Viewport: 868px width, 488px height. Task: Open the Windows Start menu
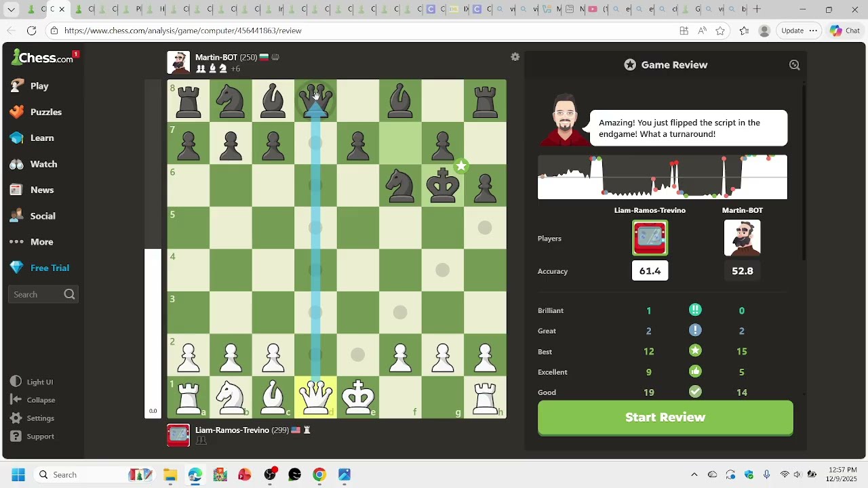point(18,474)
